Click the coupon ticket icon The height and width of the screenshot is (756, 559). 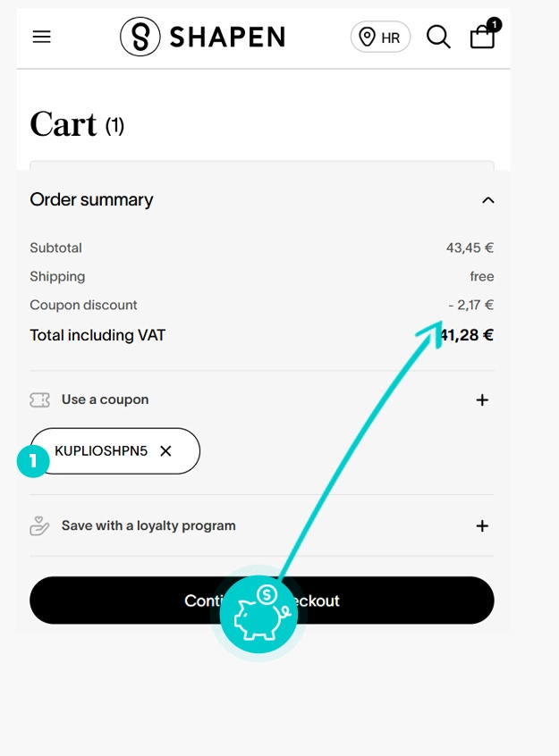(x=39, y=399)
